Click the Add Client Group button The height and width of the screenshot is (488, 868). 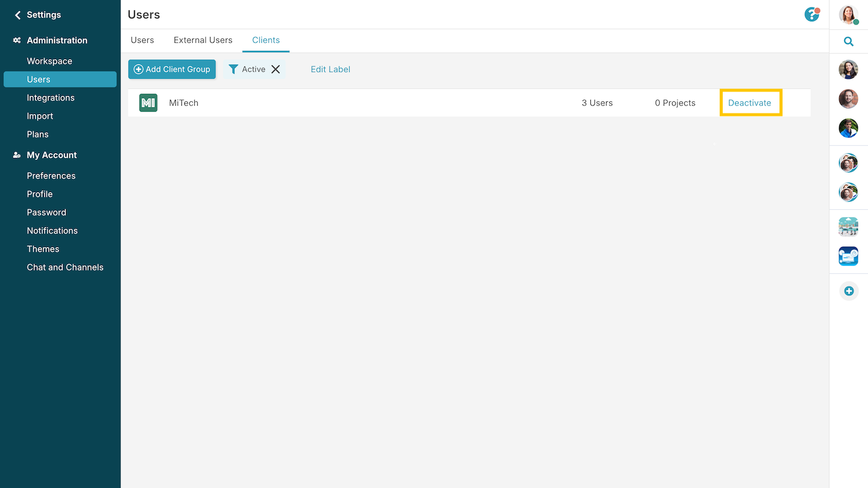172,69
